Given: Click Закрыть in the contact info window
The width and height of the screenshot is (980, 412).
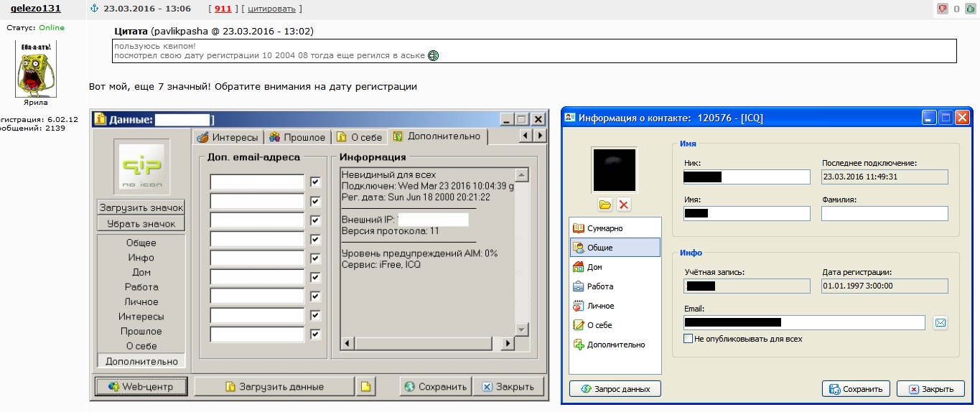Looking at the screenshot, I should 930,389.
